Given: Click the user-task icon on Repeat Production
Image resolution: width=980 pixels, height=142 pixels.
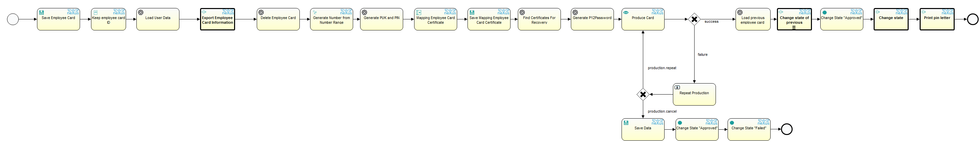Looking at the screenshot, I should coord(677,88).
